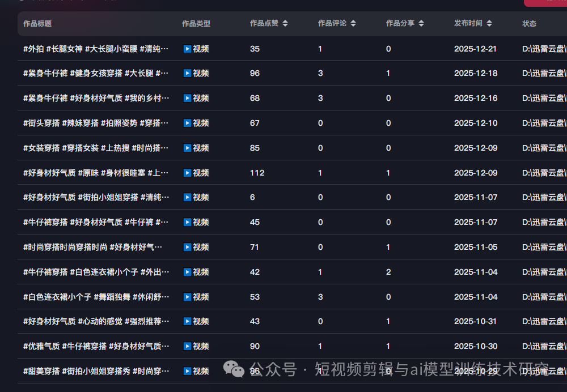
Task: Click video icon in #女装穿搭 row
Action: coord(187,148)
